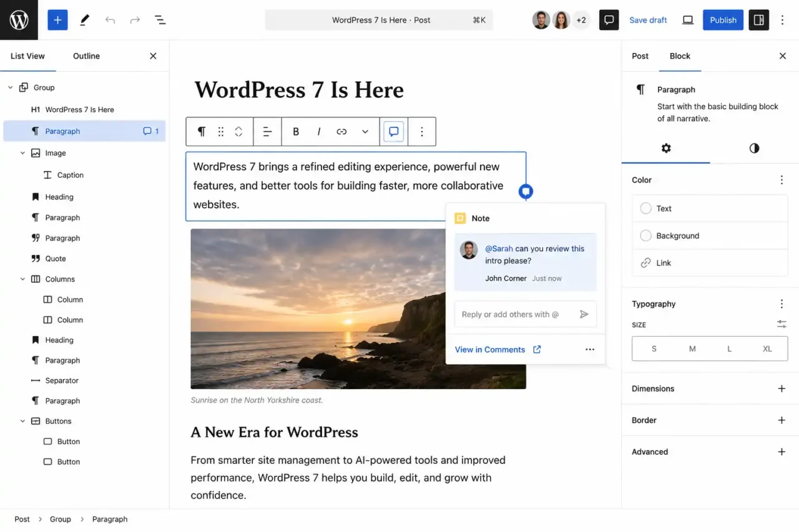
Task: Open the WordPress logo menu
Action: pyautogui.click(x=19, y=20)
